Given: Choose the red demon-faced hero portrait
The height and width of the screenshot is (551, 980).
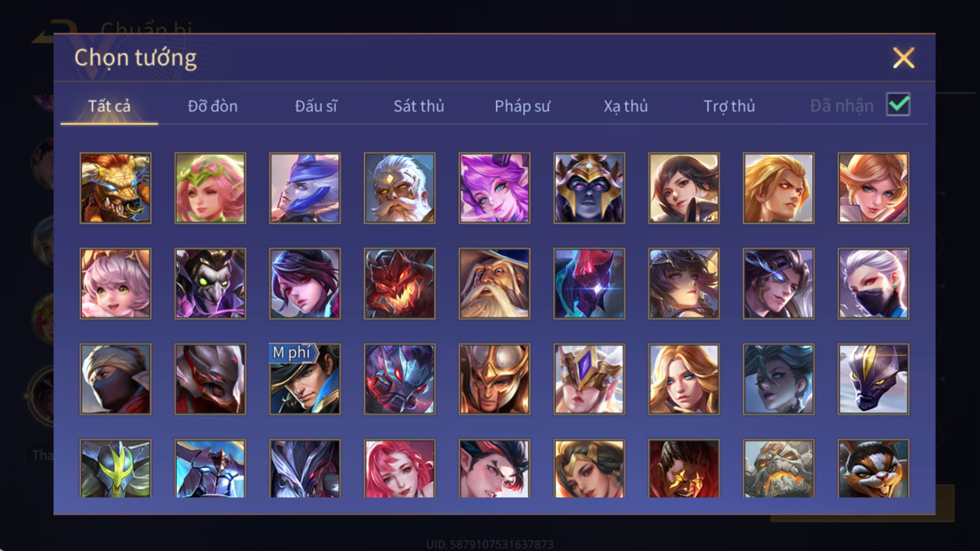Looking at the screenshot, I should click(x=399, y=283).
